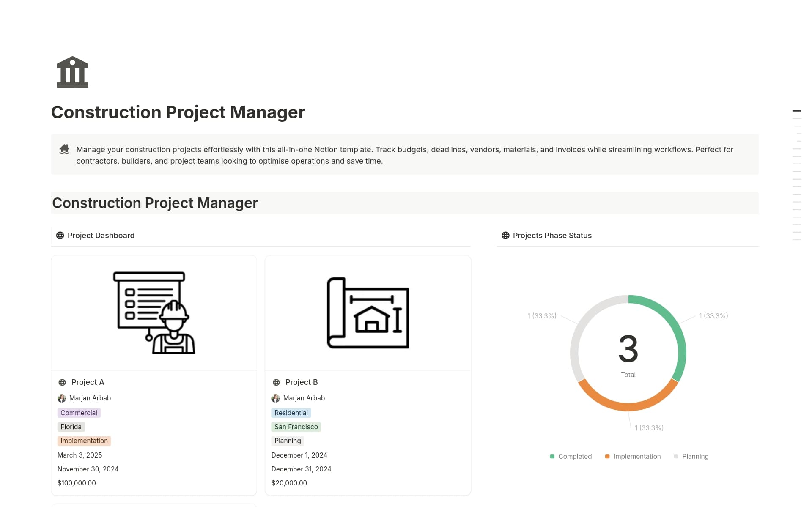Collapse the page outline on the right edge
This screenshot has height=507, width=812.
tap(797, 110)
